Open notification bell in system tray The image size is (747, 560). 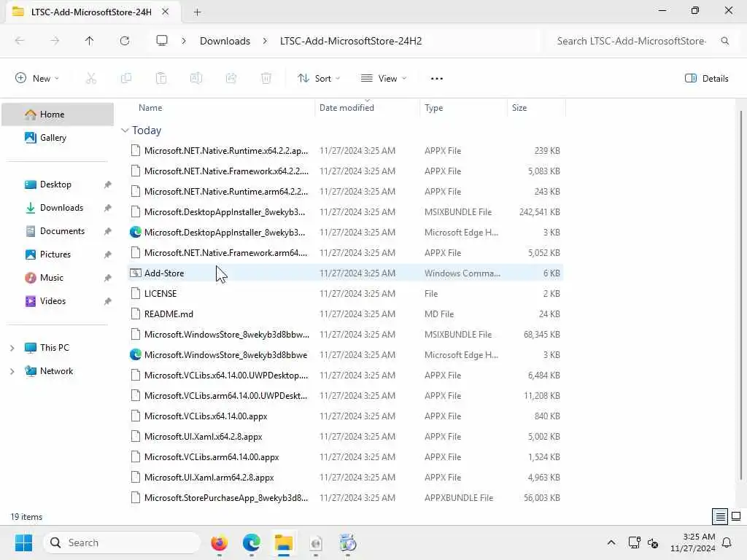[727, 542]
